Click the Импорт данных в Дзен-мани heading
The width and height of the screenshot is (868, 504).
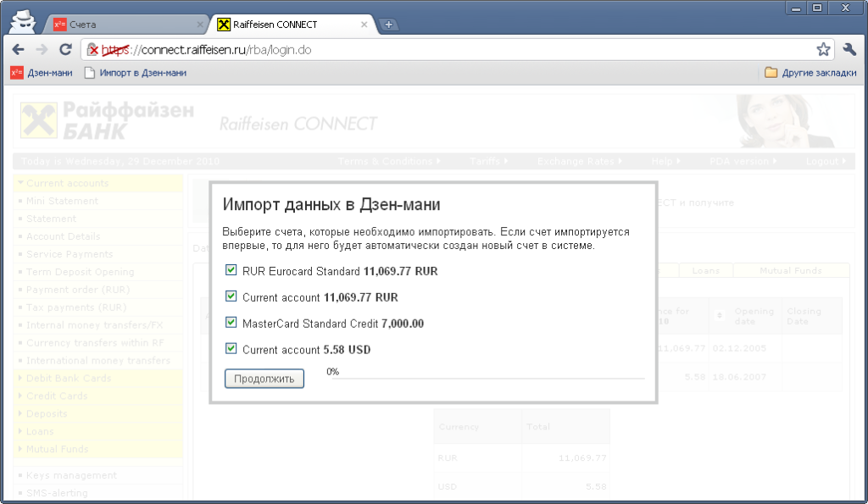(331, 204)
